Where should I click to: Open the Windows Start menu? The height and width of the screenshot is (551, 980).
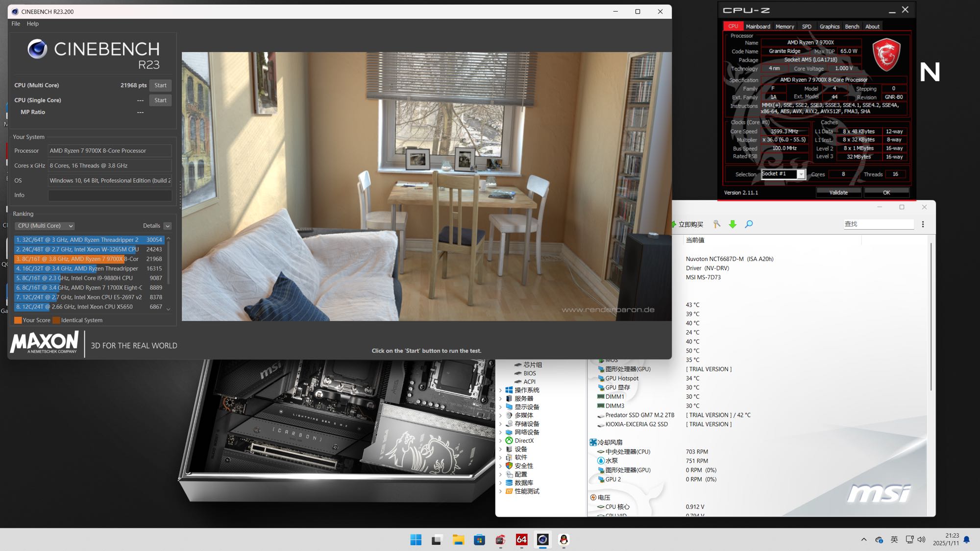416,540
